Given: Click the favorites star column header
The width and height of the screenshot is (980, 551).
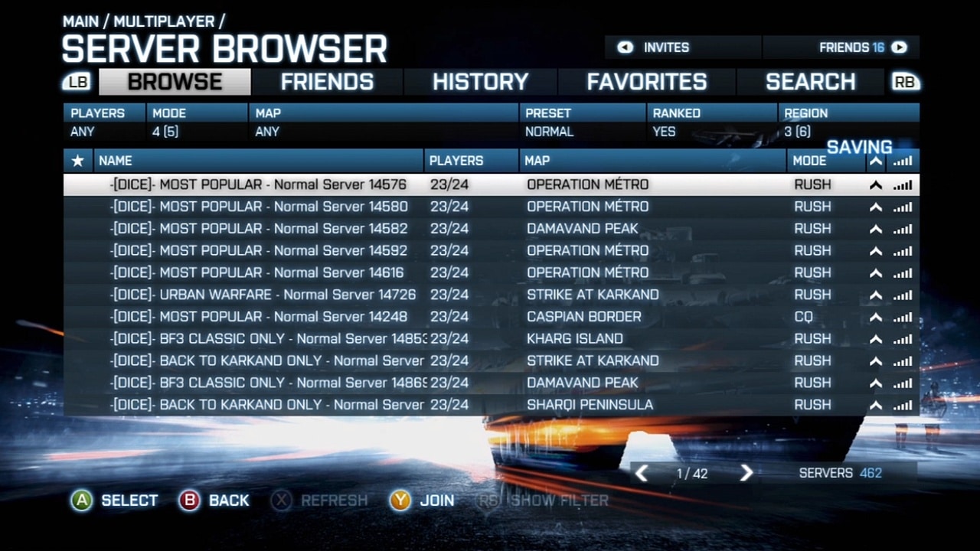Looking at the screenshot, I should (77, 161).
